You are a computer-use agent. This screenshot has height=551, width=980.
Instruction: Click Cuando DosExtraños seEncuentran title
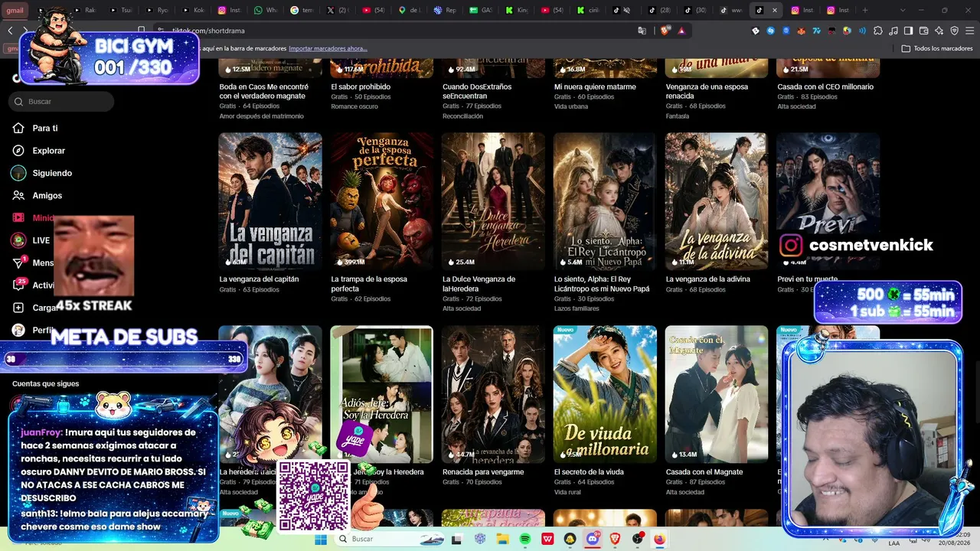pyautogui.click(x=477, y=91)
